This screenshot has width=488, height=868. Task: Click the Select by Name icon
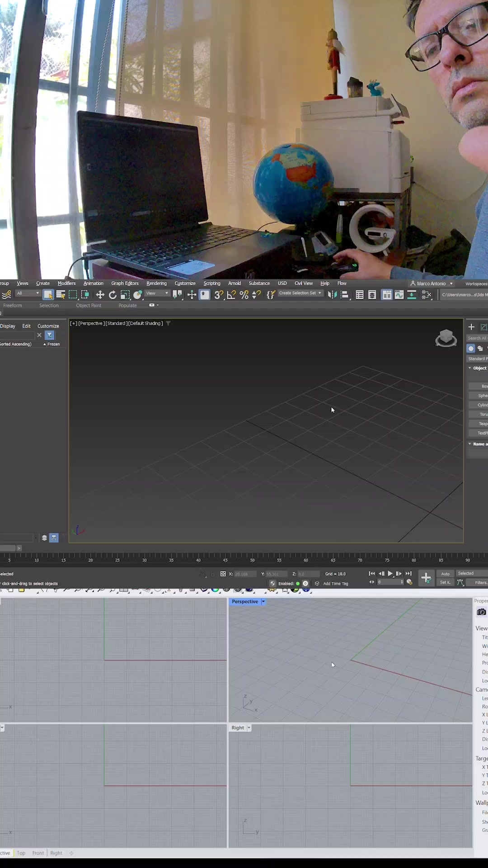(x=61, y=295)
